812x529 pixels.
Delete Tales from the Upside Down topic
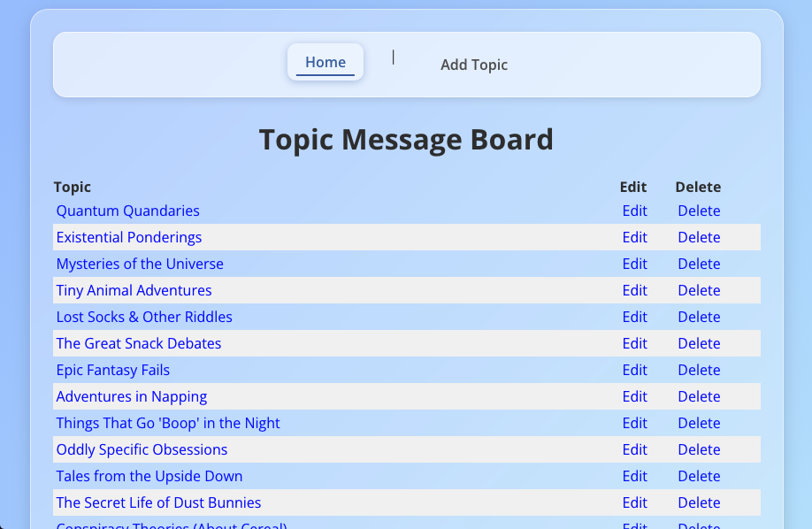click(699, 476)
